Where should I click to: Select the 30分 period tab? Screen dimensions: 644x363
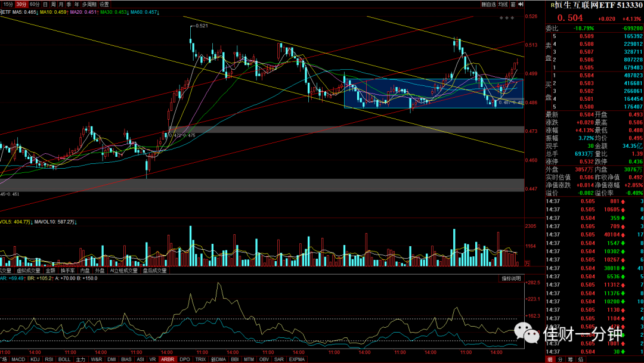click(x=21, y=4)
